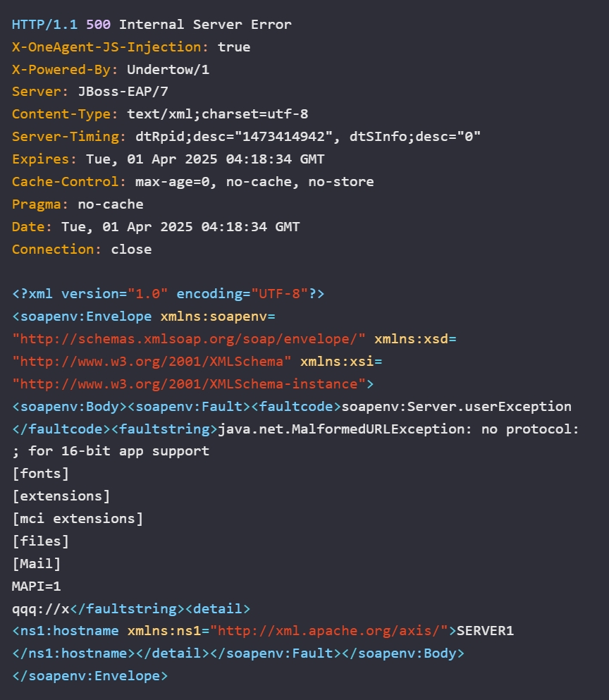Click the Connection close value
This screenshot has height=700, width=609.
tap(131, 250)
